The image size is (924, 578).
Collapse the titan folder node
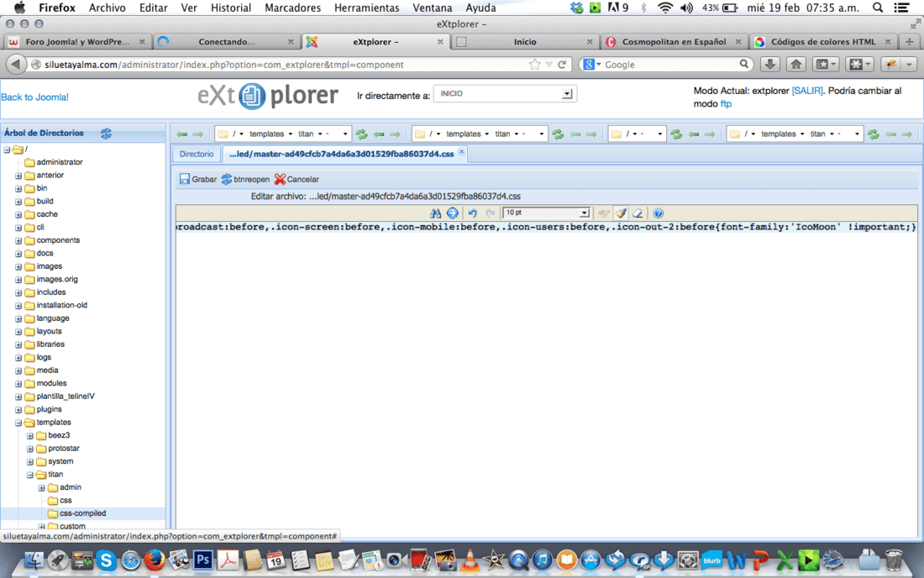pos(30,475)
